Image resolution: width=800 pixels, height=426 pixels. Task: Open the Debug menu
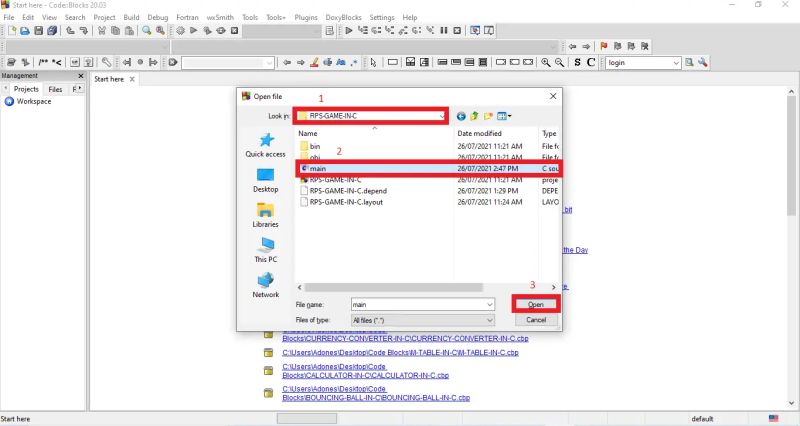click(158, 17)
